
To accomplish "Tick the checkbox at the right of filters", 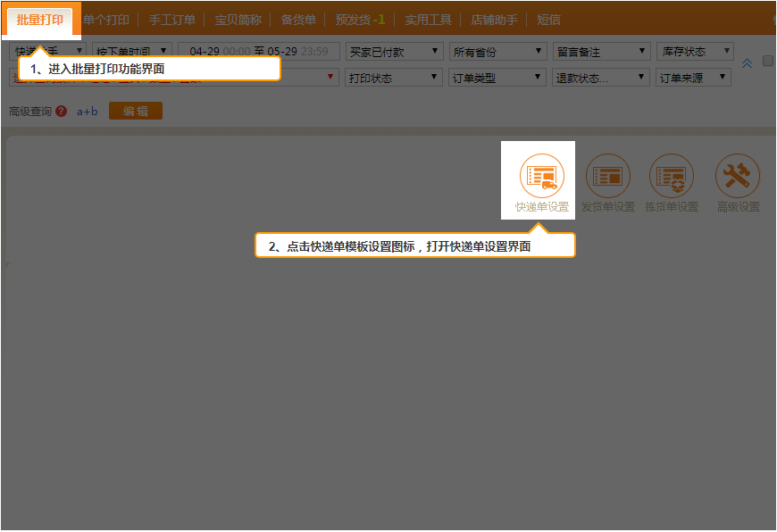I will click(767, 61).
